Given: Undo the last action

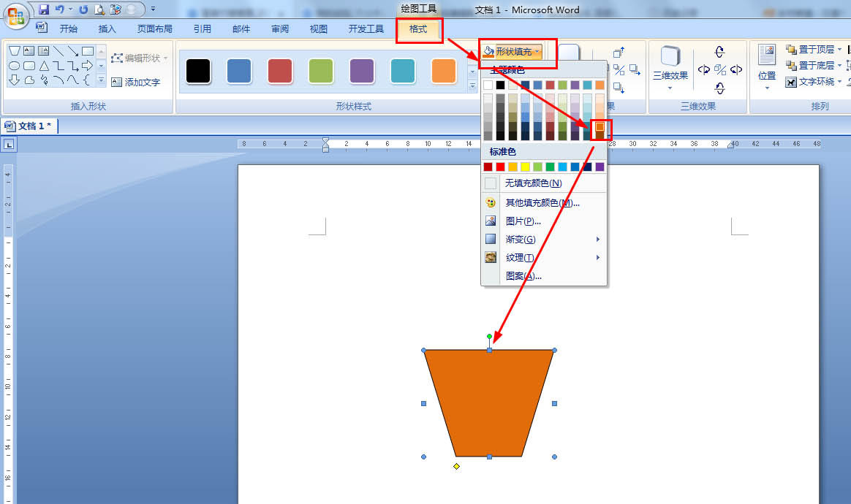Looking at the screenshot, I should pyautogui.click(x=59, y=9).
